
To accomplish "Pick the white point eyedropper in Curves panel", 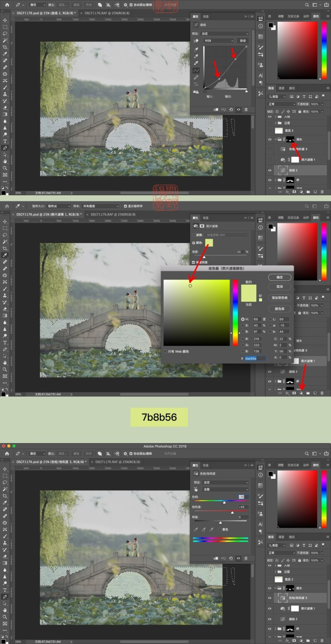I will pos(196,63).
